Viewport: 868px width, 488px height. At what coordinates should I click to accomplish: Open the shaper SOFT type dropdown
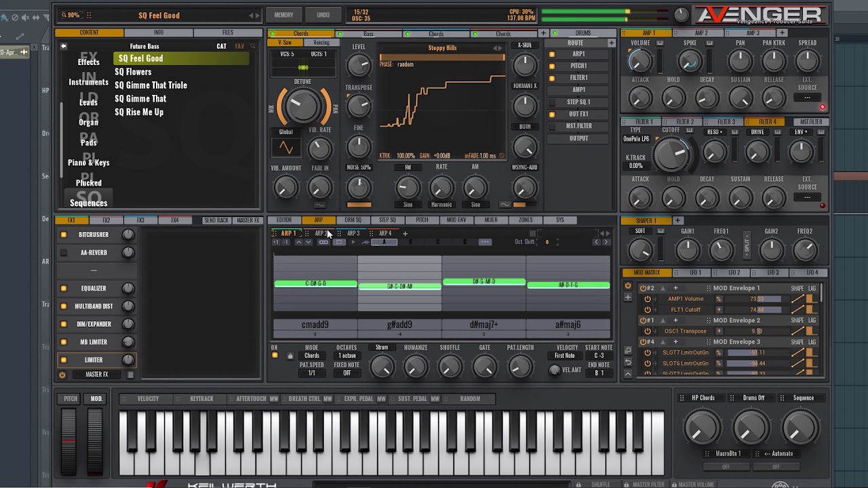(x=640, y=231)
